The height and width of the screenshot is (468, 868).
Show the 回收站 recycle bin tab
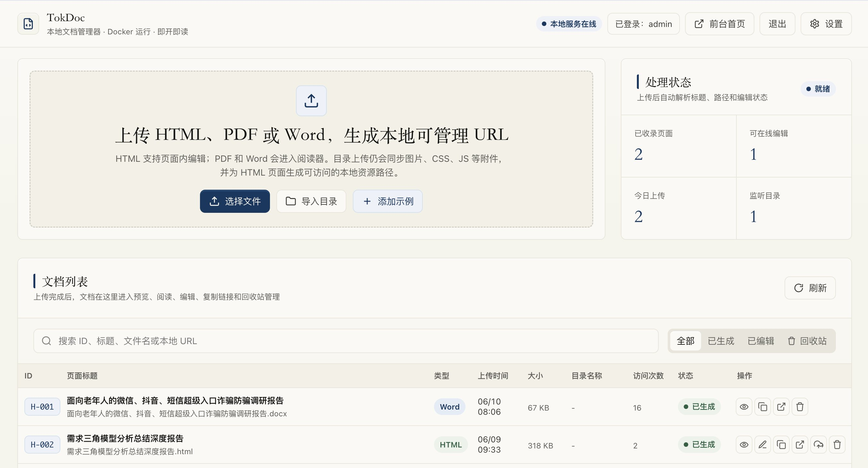coord(807,341)
